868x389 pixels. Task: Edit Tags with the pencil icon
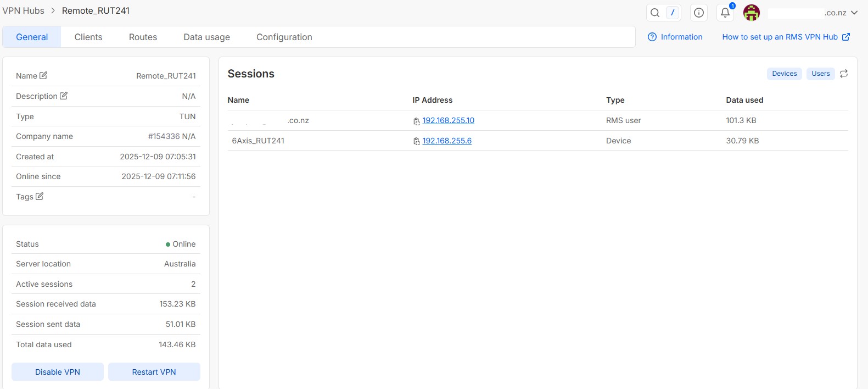40,196
